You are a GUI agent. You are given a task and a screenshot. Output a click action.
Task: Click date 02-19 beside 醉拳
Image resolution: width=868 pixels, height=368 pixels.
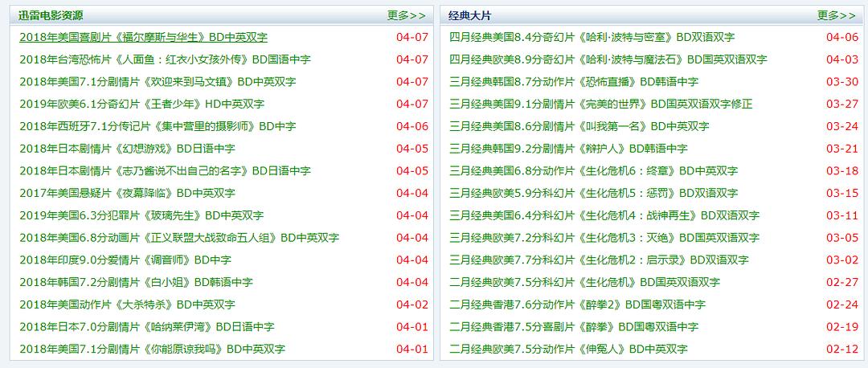[x=842, y=326]
